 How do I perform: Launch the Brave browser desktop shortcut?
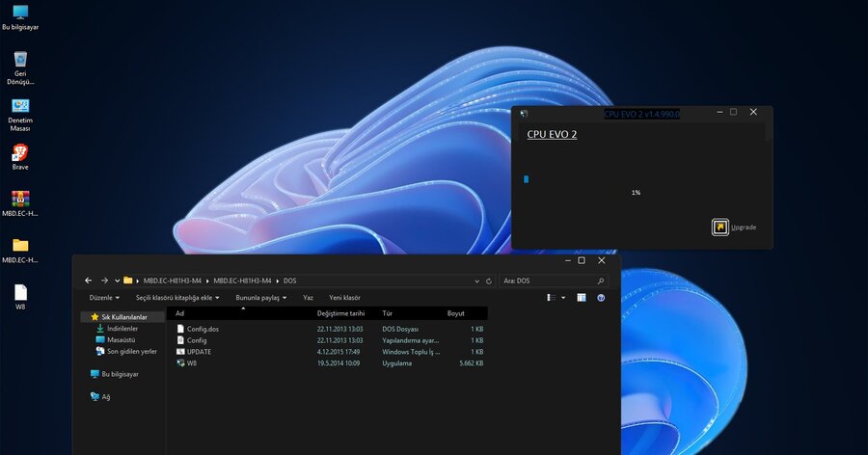pos(20,153)
